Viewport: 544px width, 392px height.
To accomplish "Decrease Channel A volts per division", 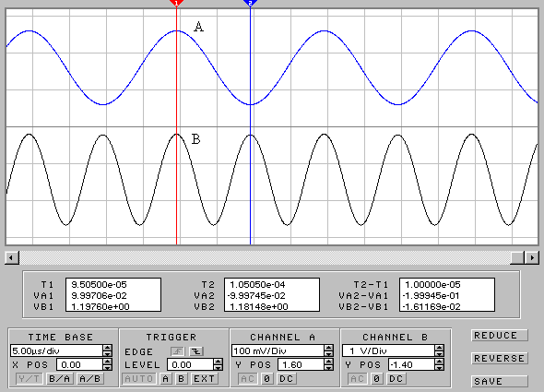I will point(328,354).
